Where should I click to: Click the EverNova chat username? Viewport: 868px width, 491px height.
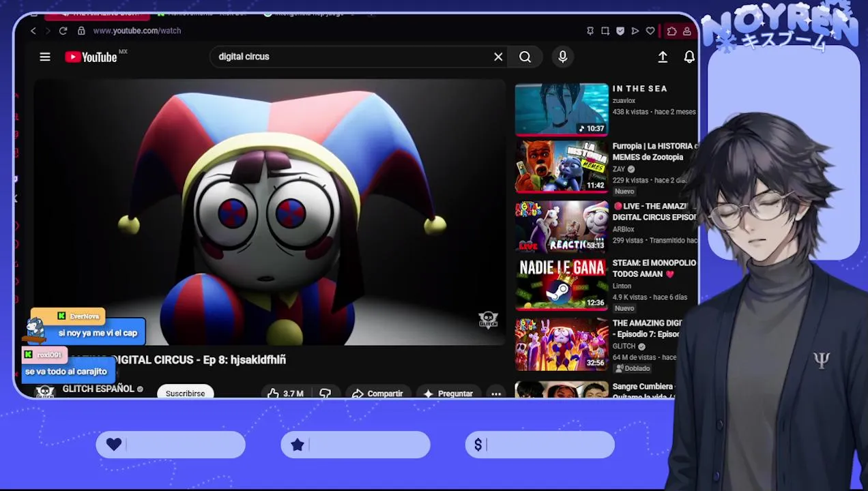[x=85, y=316]
